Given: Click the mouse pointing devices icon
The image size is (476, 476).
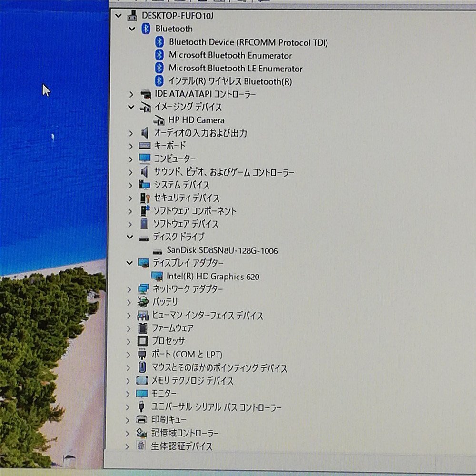Looking at the screenshot, I should point(142,367).
